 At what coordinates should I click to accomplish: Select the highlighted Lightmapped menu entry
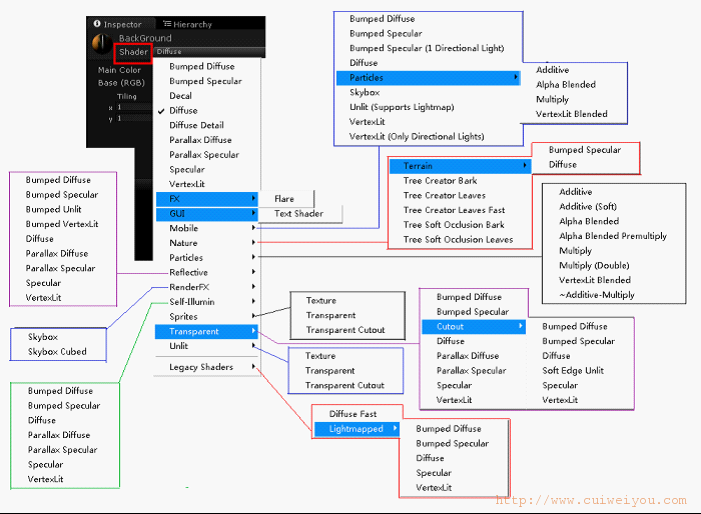click(x=357, y=429)
